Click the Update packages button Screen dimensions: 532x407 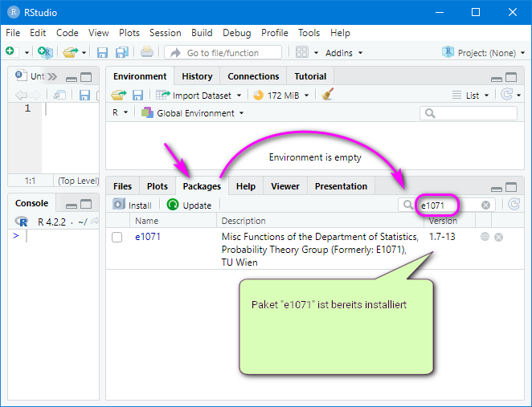[189, 205]
